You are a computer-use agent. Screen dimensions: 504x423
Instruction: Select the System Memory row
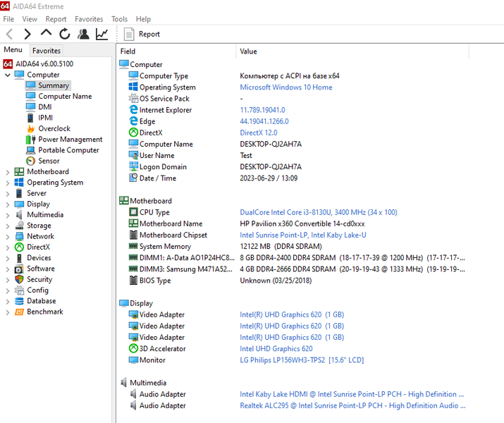(x=293, y=247)
